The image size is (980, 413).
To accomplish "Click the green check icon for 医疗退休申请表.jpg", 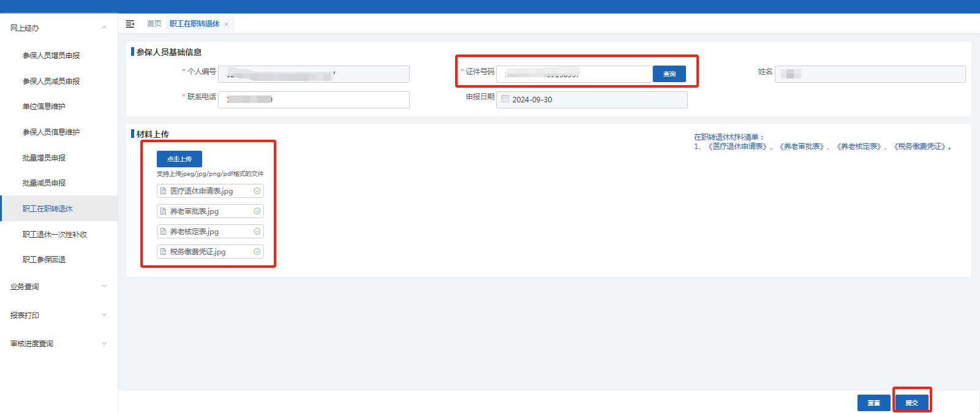I will (x=257, y=191).
